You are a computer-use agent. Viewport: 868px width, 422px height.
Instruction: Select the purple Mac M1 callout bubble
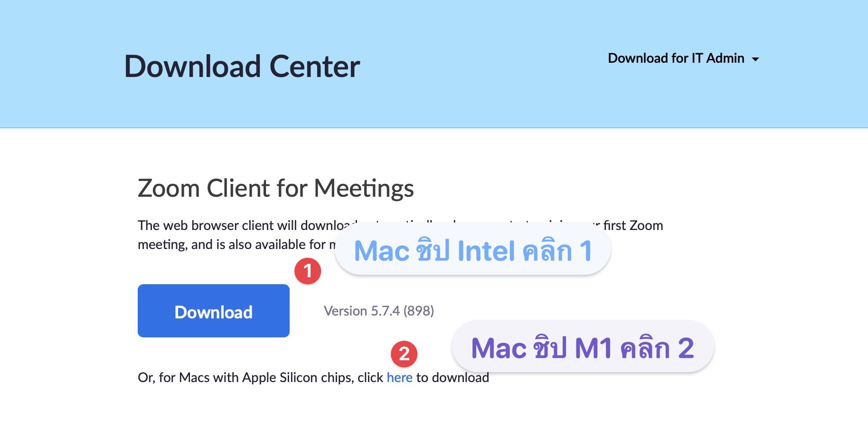583,348
